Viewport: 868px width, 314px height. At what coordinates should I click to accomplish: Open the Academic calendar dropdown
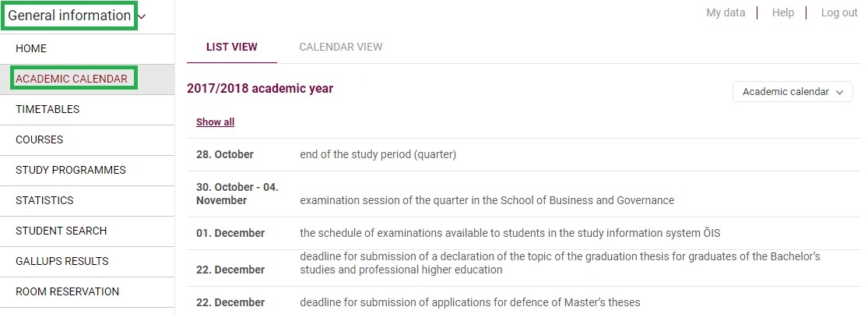pos(792,92)
